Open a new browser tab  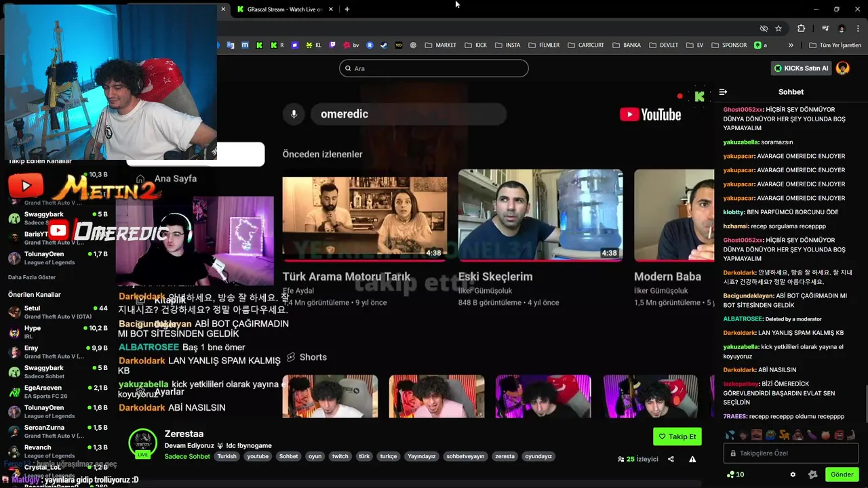[347, 9]
